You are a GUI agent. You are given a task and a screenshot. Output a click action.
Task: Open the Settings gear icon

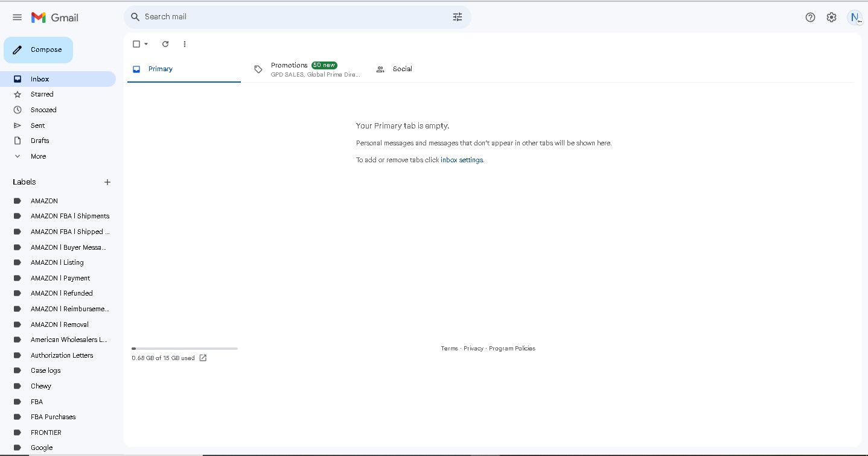point(832,17)
